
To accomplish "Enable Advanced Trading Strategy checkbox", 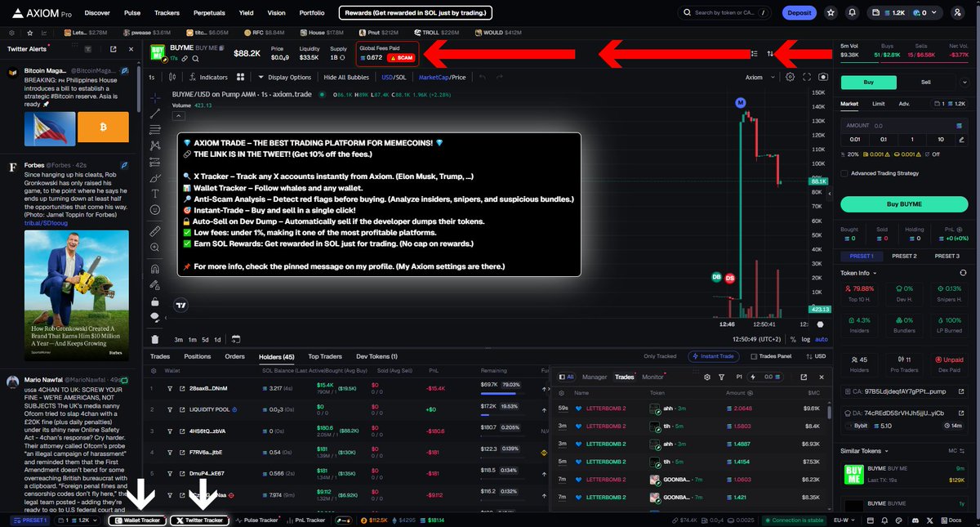I will 844,173.
